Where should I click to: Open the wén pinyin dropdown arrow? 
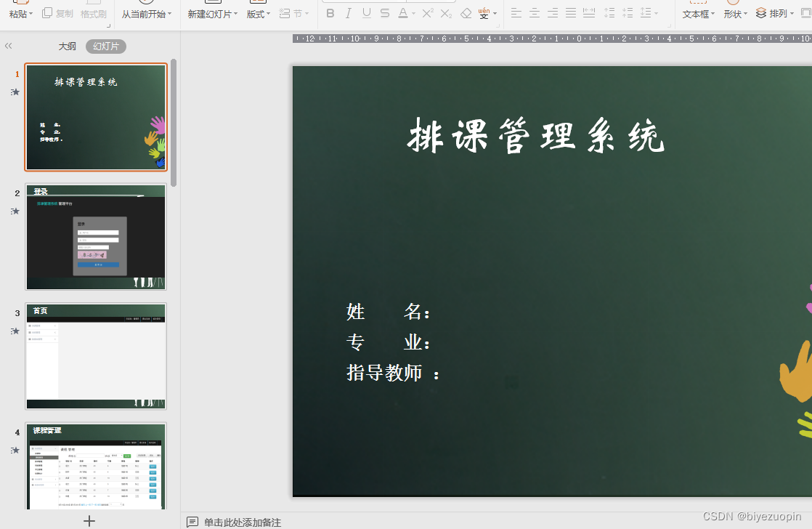[x=495, y=14]
